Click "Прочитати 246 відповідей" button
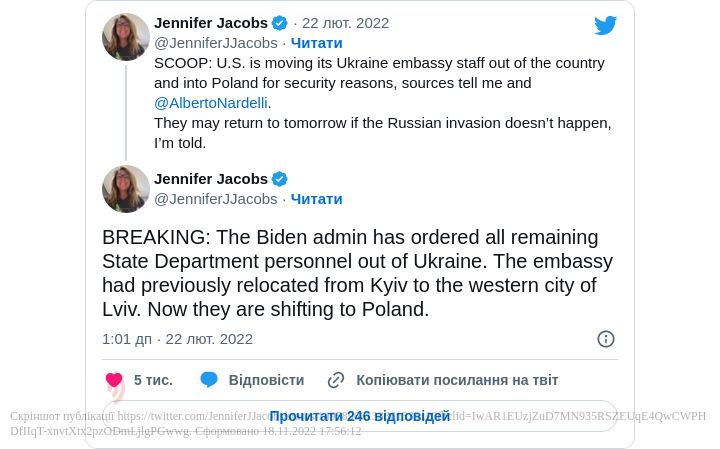The height and width of the screenshot is (449, 720). point(359,416)
